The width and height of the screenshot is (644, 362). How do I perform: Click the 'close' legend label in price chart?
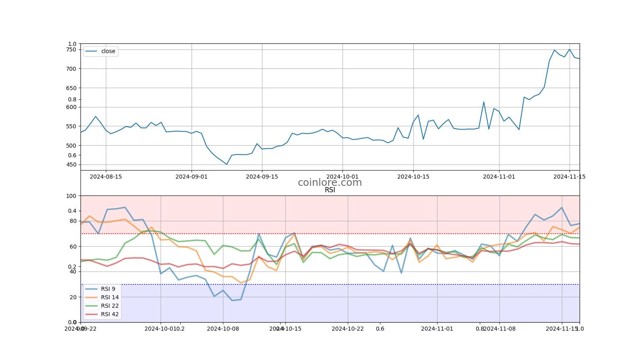point(108,51)
